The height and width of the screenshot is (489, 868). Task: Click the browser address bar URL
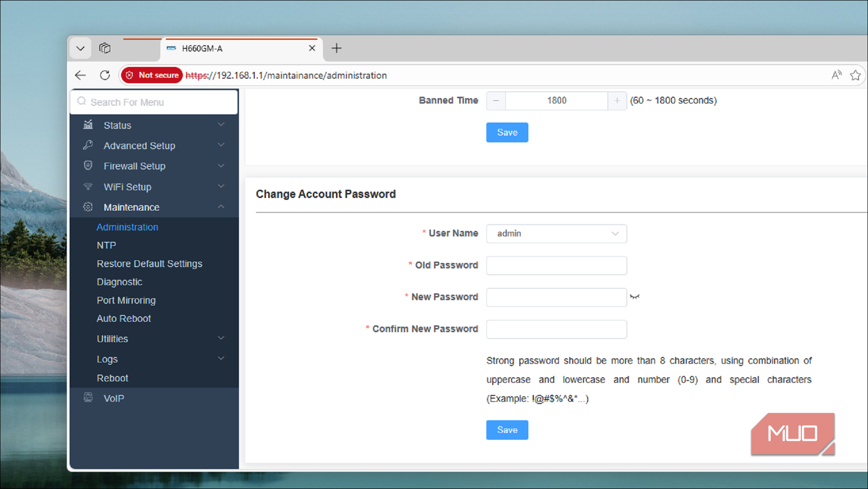click(286, 75)
